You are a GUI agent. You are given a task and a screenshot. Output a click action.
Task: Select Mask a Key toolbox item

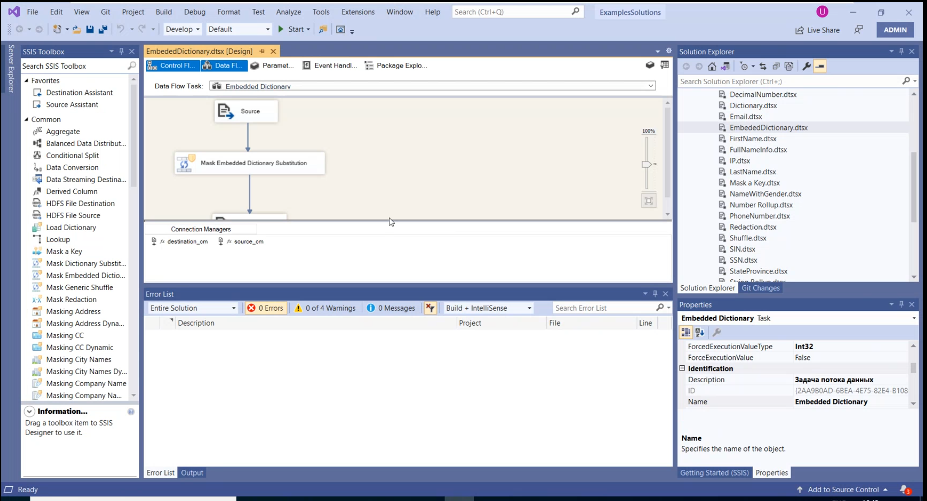64,251
